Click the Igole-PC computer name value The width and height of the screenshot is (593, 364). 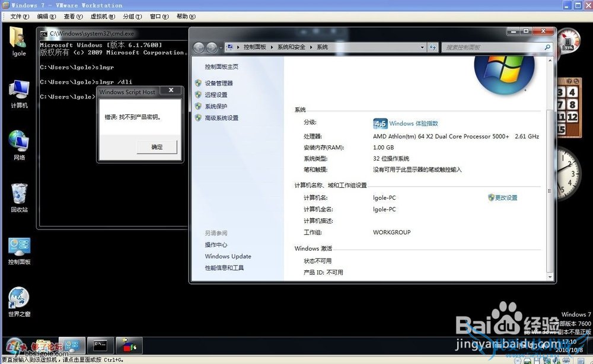tap(384, 197)
